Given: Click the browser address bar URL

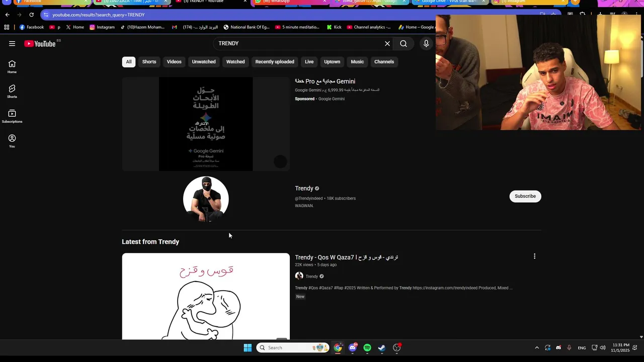Looking at the screenshot, I should [x=99, y=15].
